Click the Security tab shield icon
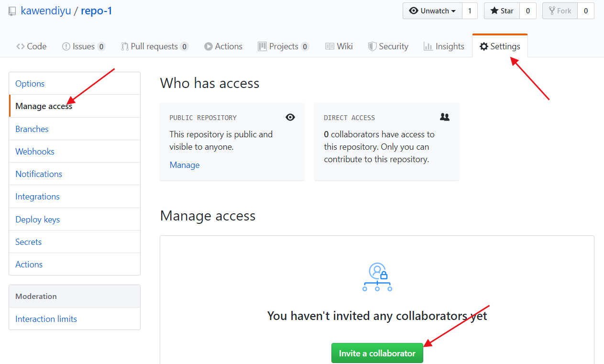 tap(372, 46)
